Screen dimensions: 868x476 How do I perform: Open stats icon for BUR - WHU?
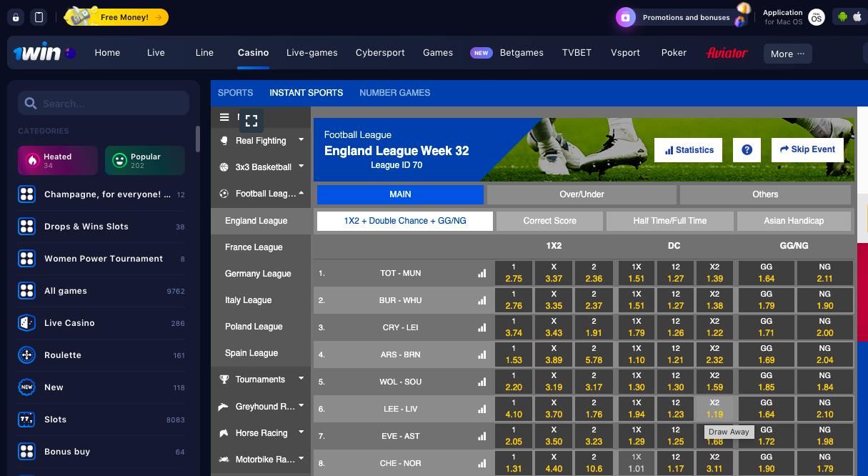coord(482,300)
